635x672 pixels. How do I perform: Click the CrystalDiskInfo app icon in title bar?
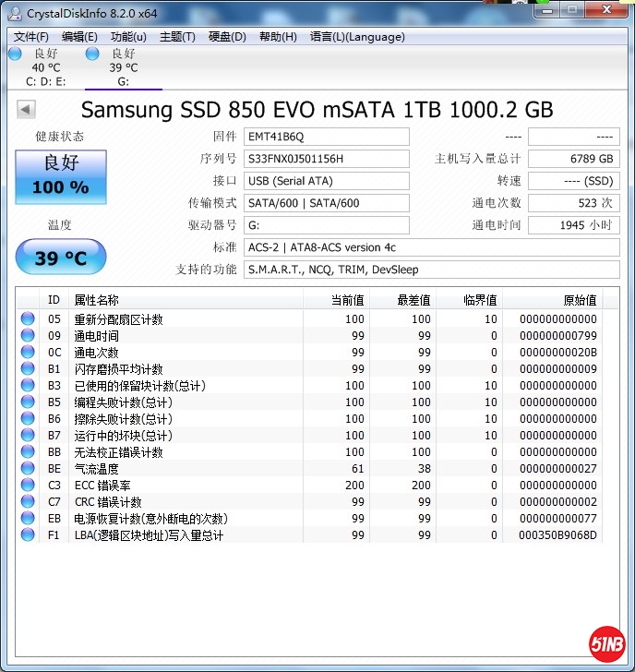click(x=14, y=12)
